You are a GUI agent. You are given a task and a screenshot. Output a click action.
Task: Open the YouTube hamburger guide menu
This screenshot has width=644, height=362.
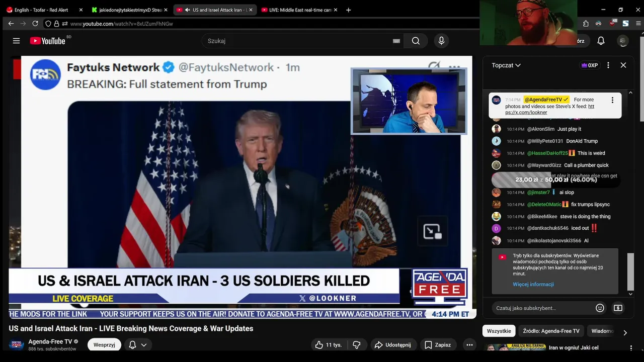pos(16,41)
